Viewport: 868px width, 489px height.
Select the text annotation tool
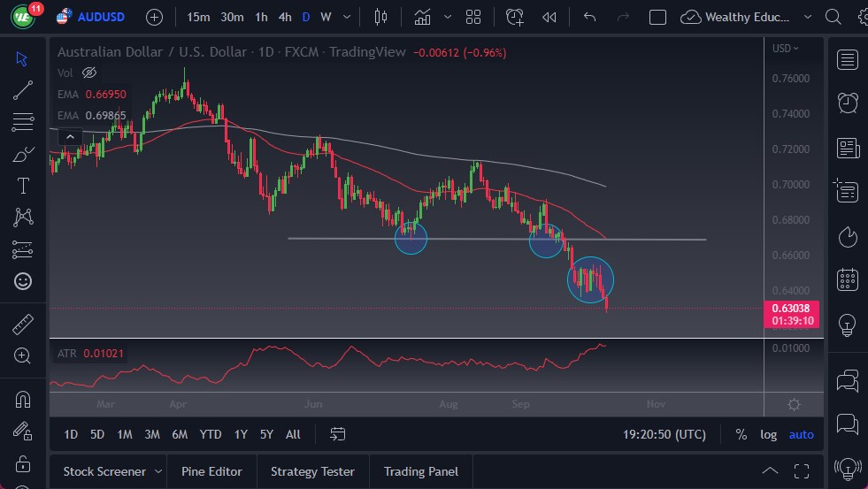[x=23, y=186]
